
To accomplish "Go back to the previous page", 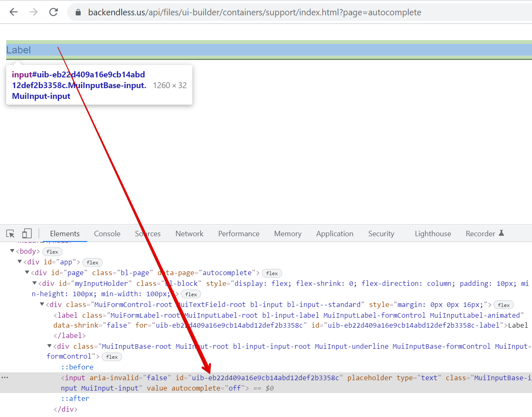I will 14,12.
